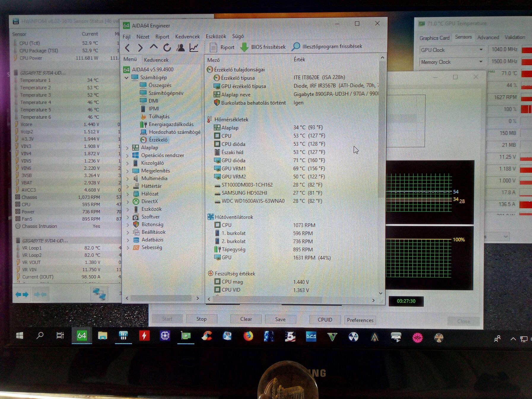
Task: Expand the Alaplap tree node
Action: [128, 147]
